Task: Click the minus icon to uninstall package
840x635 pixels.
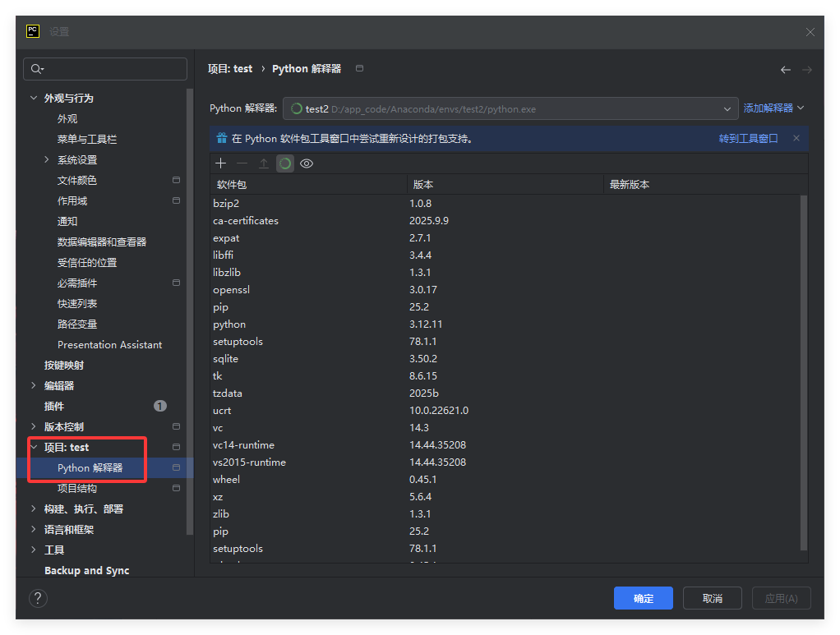Action: click(242, 163)
